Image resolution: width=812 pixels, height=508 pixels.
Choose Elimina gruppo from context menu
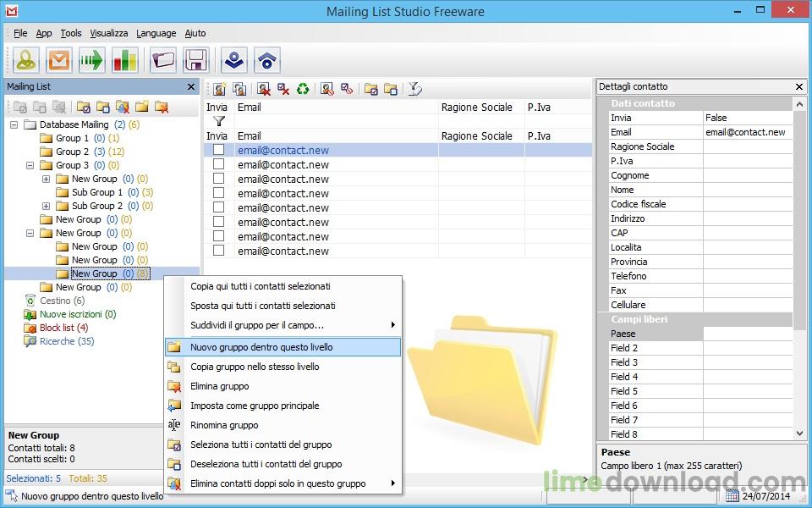click(x=283, y=386)
